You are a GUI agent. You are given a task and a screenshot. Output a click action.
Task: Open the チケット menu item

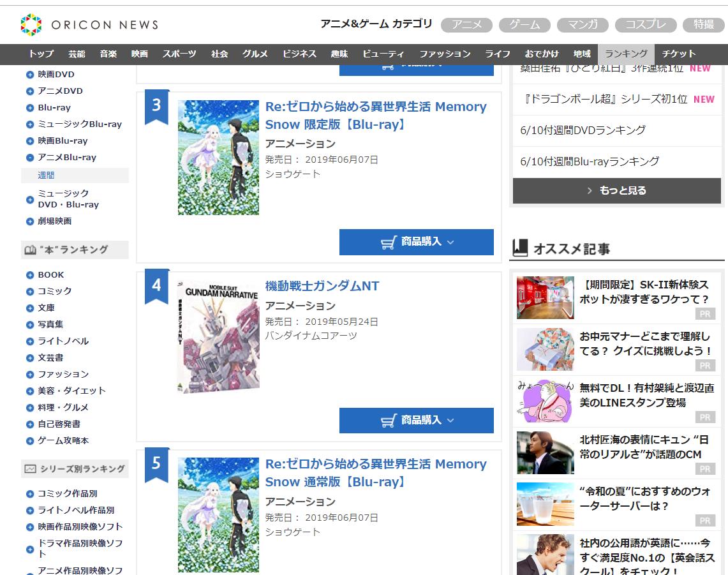678,54
